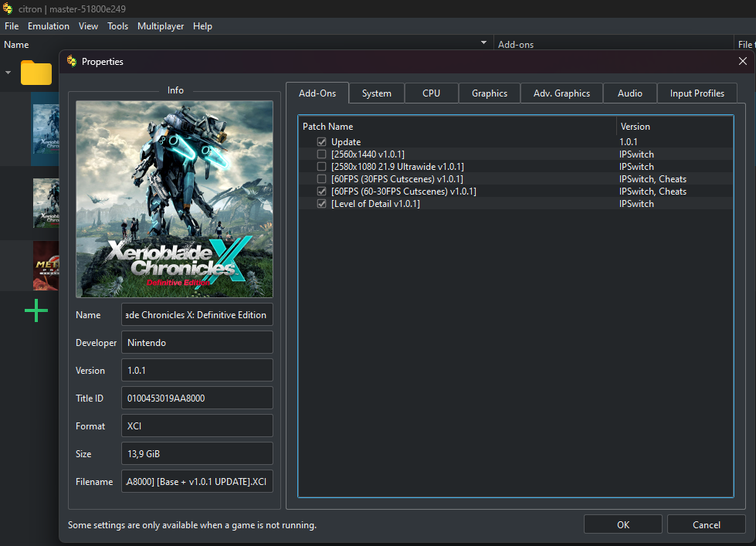Click the OK button
Screen dimensions: 756x546
click(623, 524)
